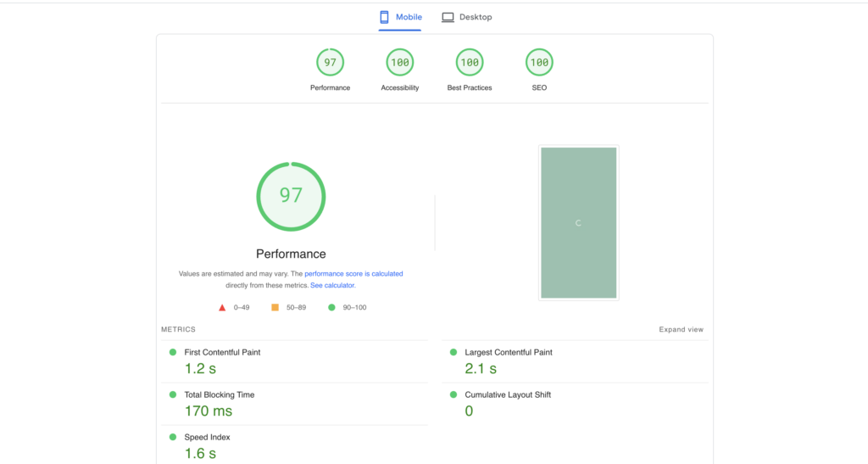Image resolution: width=868 pixels, height=464 pixels.
Task: Open the Performance score gauge 97 at top
Action: coord(330,62)
